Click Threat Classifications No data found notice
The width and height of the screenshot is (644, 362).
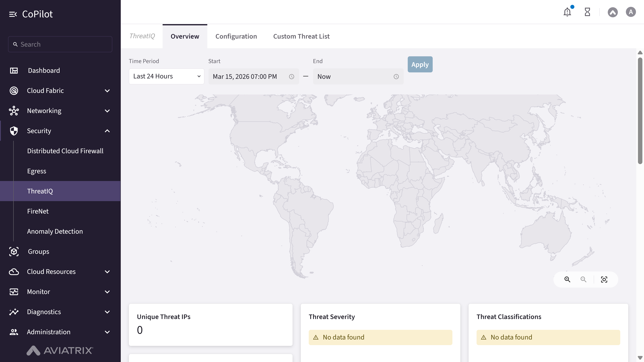point(548,337)
